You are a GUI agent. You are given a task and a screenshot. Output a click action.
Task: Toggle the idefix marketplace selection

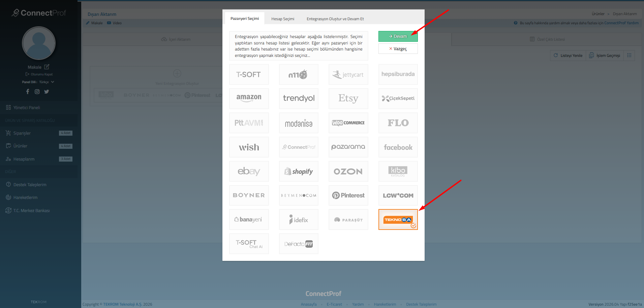(299, 220)
